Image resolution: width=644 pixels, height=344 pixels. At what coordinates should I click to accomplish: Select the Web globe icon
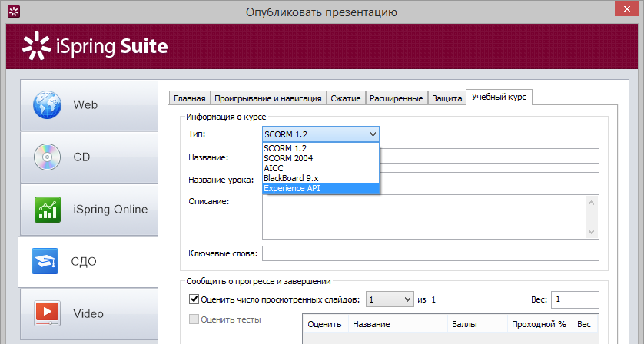pos(47,105)
